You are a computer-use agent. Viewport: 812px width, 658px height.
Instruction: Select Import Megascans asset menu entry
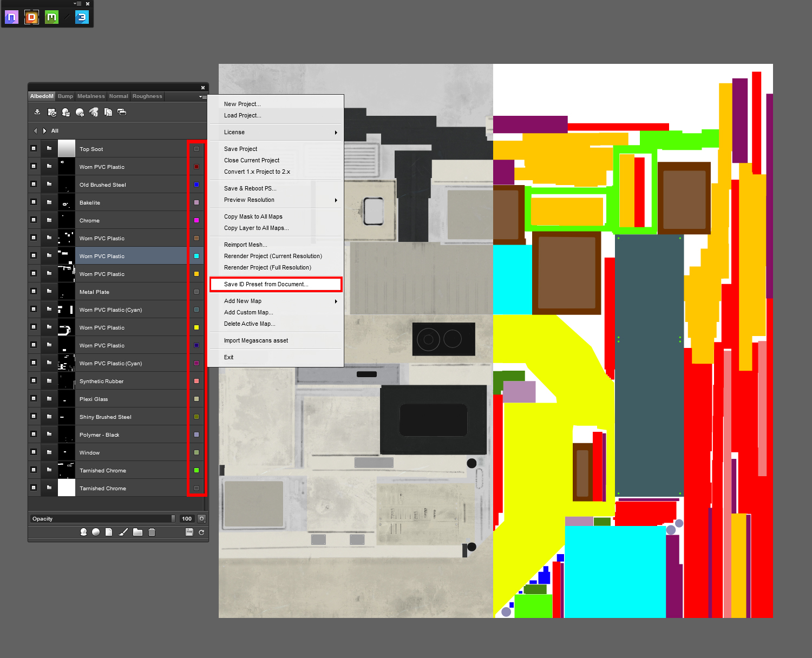click(256, 341)
